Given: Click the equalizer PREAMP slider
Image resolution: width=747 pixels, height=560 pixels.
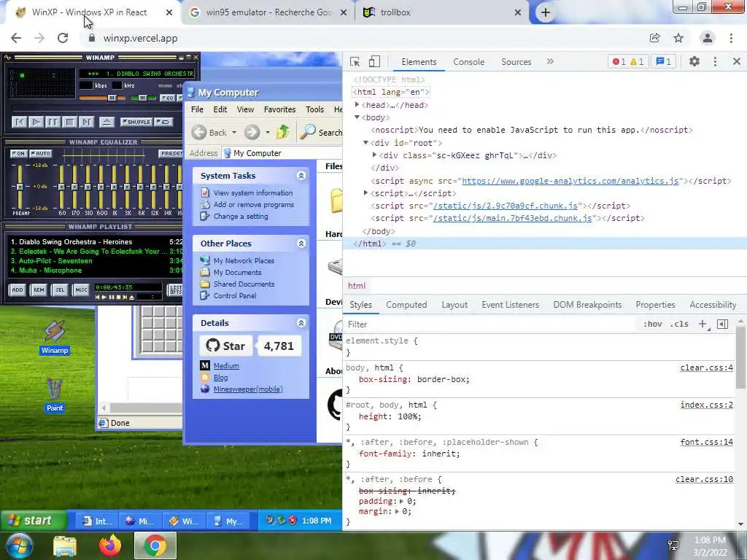Looking at the screenshot, I should pyautogui.click(x=20, y=187).
